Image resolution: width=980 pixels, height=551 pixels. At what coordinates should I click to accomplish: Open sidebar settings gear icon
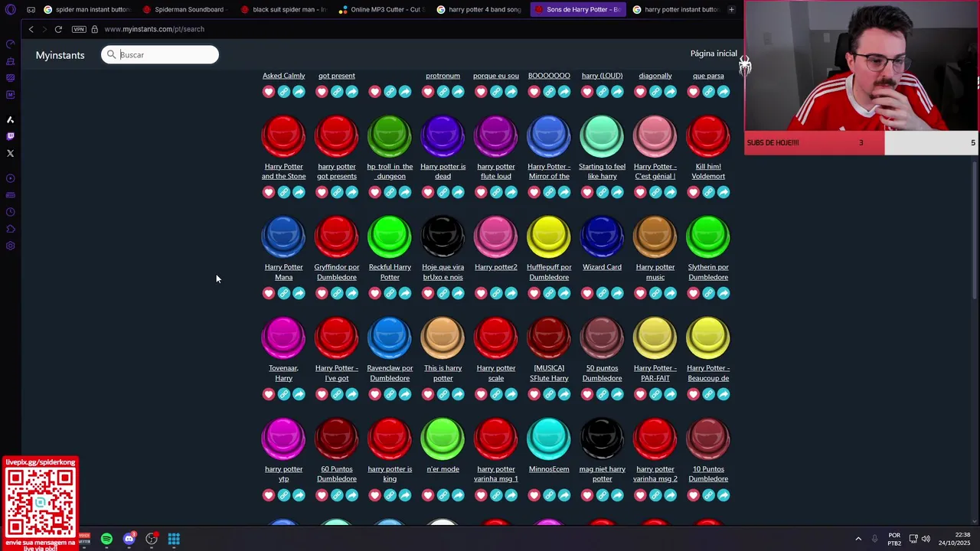[x=10, y=246]
